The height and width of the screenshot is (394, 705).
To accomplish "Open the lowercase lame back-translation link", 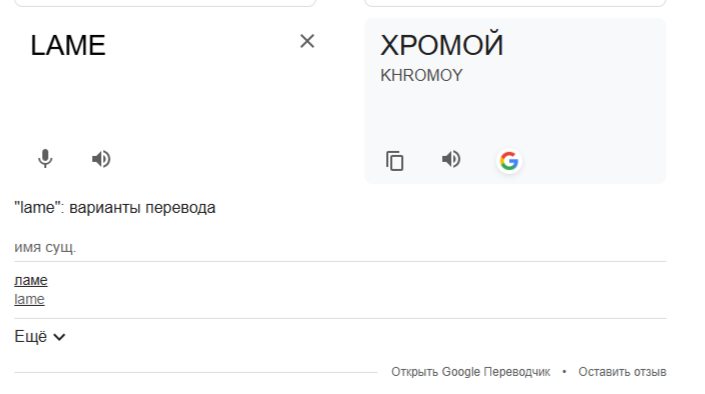I will coord(29,299).
